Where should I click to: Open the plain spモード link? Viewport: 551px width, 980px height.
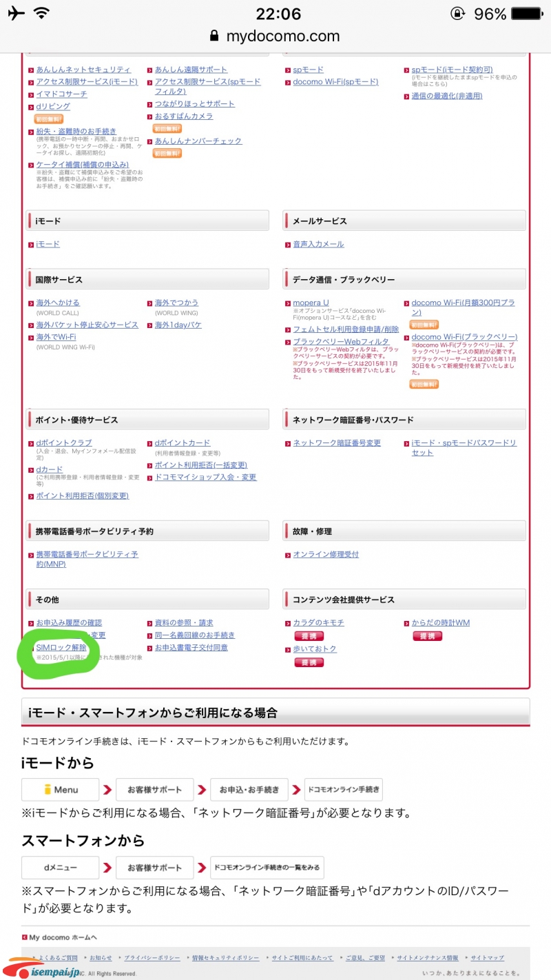[308, 70]
